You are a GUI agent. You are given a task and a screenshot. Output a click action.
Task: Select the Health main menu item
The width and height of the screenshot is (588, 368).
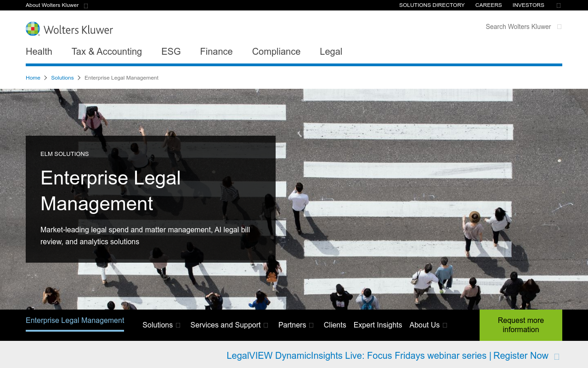pos(39,52)
